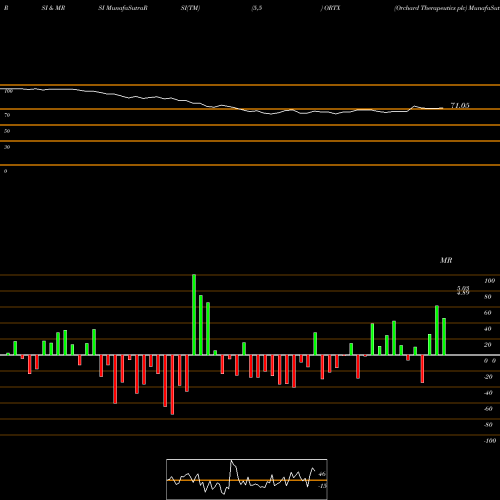Viewport: 500px width, 500px height.
Task: Click the '-80' label on MR axis
Action: pyautogui.click(x=488, y=425)
